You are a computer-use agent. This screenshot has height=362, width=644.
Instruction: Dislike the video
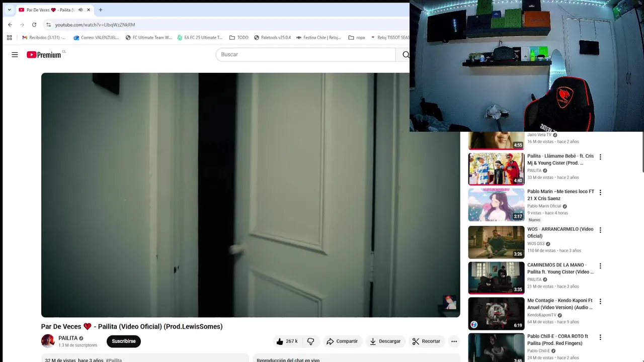pyautogui.click(x=311, y=341)
